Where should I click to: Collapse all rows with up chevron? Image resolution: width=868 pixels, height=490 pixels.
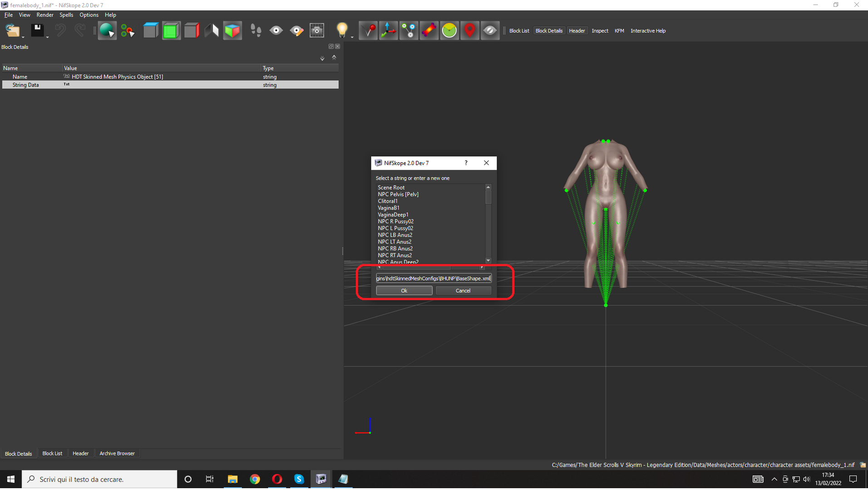click(334, 57)
